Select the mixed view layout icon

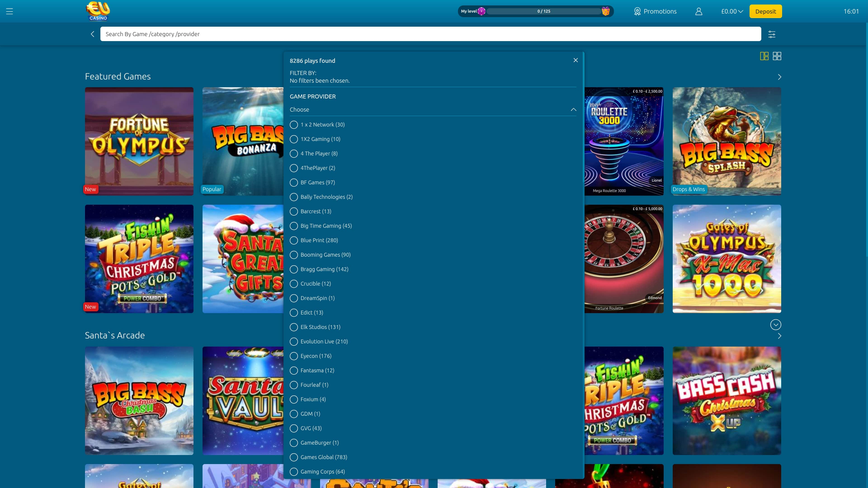click(764, 56)
